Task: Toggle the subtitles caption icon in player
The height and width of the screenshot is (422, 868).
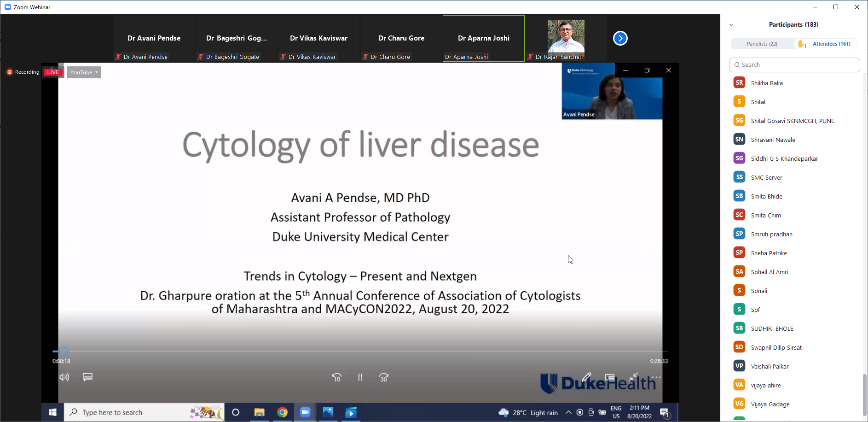Action: tap(87, 377)
